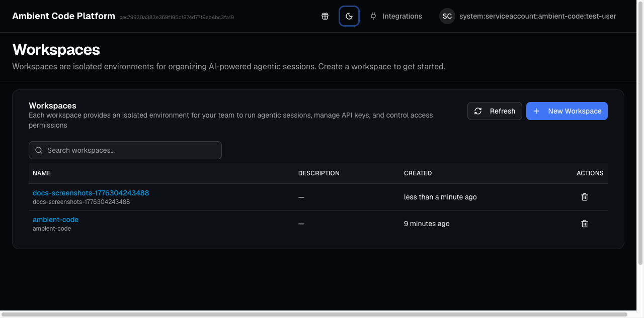
Task: Click the plus icon on New Workspace button
Action: pos(536,111)
